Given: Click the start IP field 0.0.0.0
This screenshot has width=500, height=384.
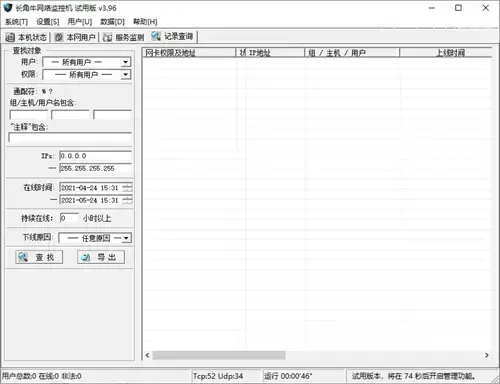Looking at the screenshot, I should [95, 156].
